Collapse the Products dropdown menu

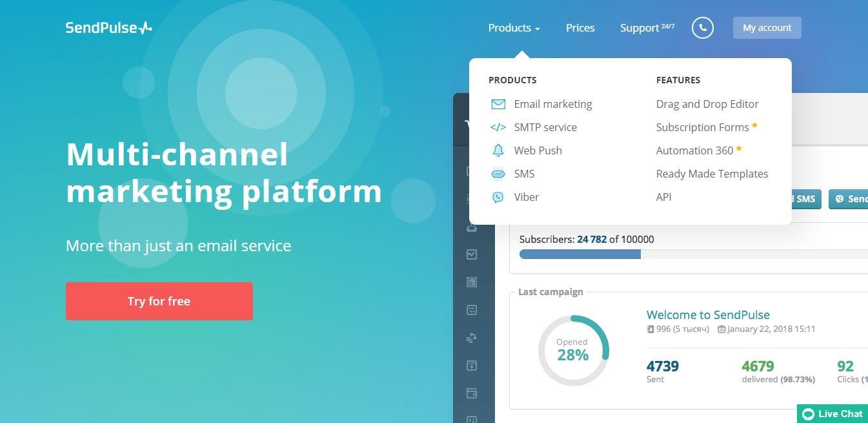514,28
